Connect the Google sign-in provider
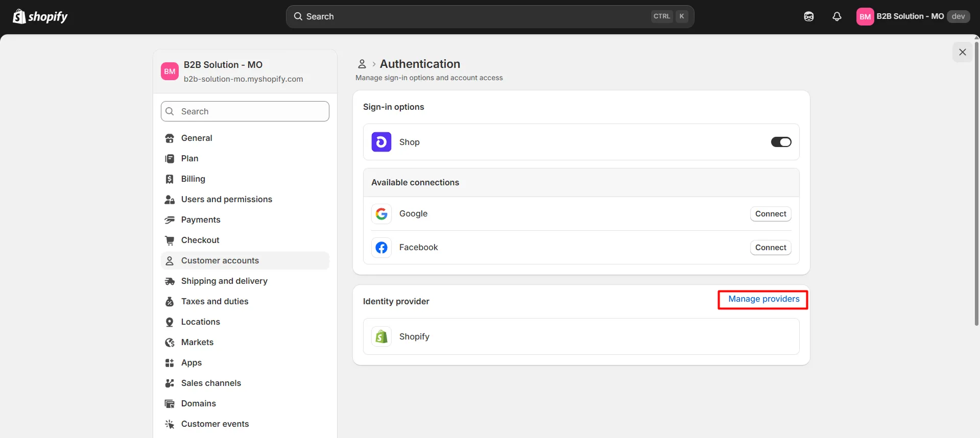This screenshot has height=438, width=980. (x=771, y=214)
